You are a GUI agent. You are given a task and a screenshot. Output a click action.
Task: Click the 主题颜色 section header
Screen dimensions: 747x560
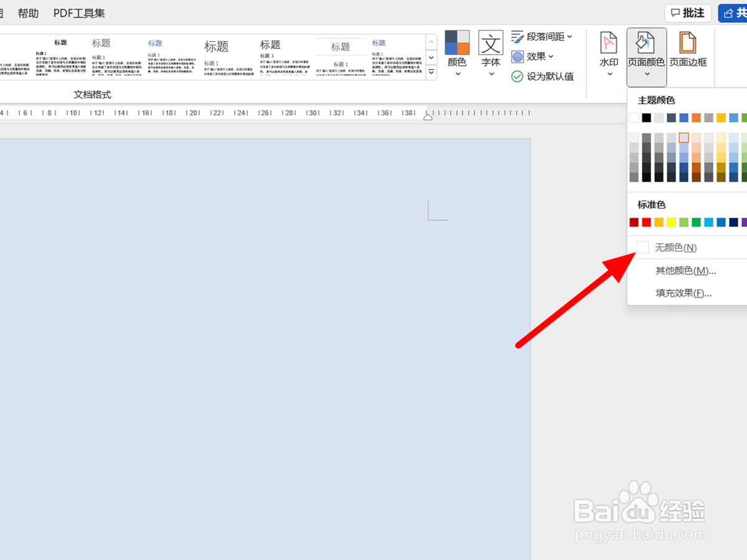656,100
